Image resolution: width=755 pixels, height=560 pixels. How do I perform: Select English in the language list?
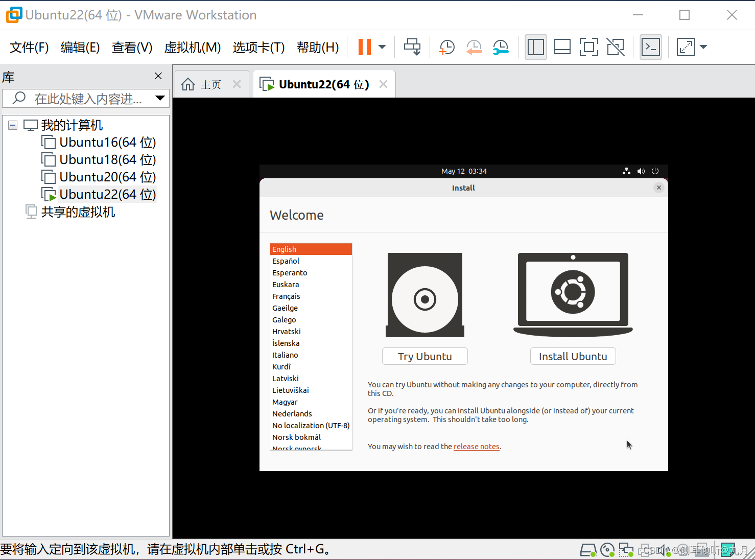(x=311, y=249)
